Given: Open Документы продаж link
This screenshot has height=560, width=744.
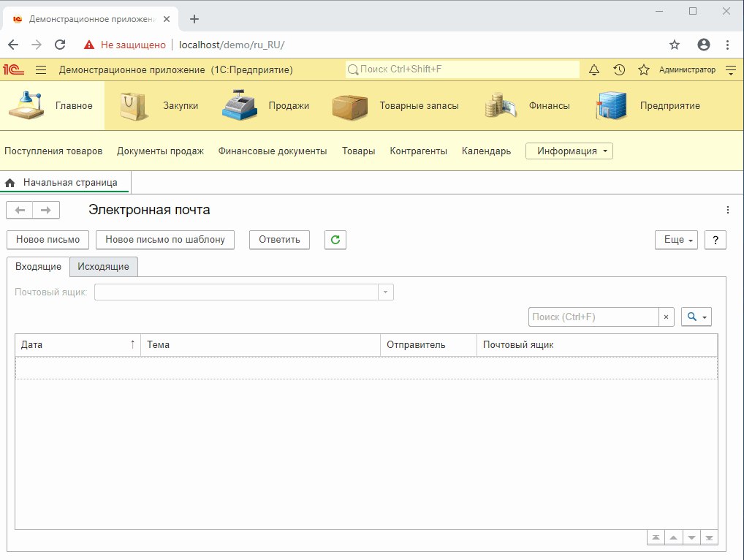Looking at the screenshot, I should coord(160,151).
